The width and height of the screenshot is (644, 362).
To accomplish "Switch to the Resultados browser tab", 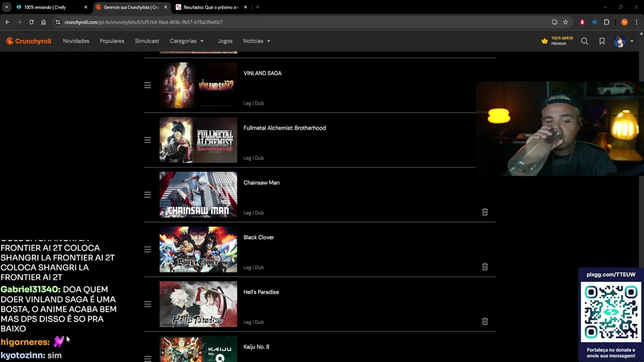I will pyautogui.click(x=211, y=8).
